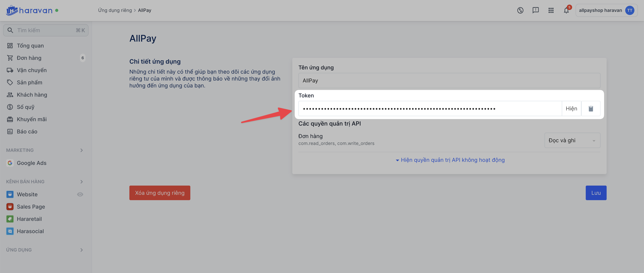Expand the ỨNG DỤNG section chevron

(81, 250)
